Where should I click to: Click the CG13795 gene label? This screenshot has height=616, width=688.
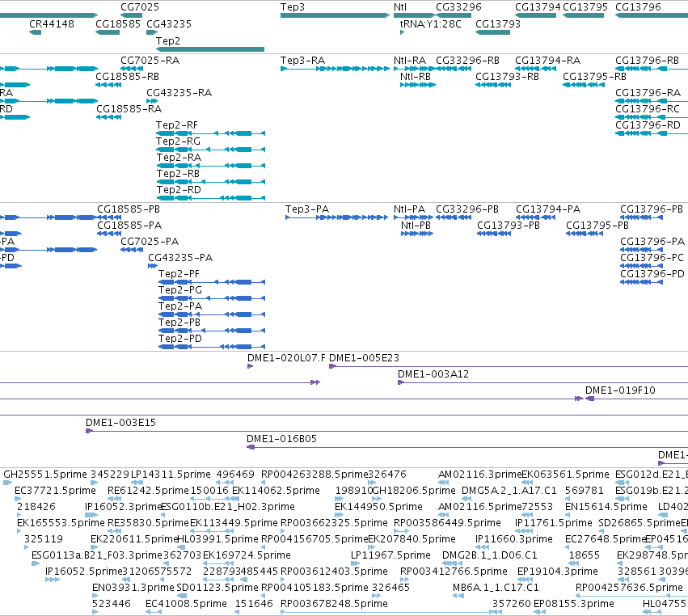click(585, 7)
